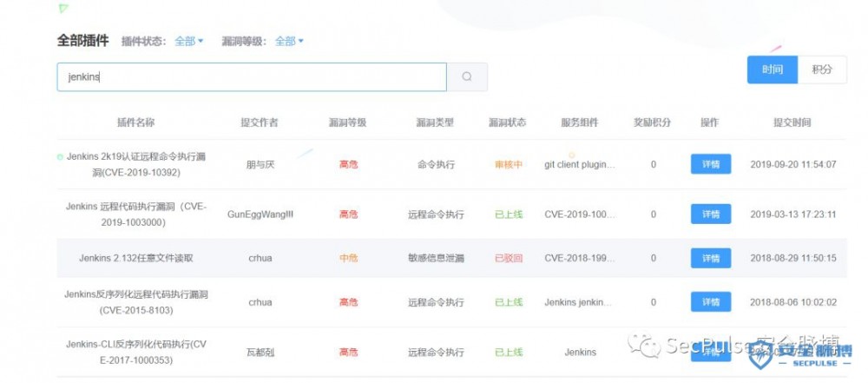Screen dimensions: 868x383
Task: Click author 瓦都剋
Action: pyautogui.click(x=260, y=353)
